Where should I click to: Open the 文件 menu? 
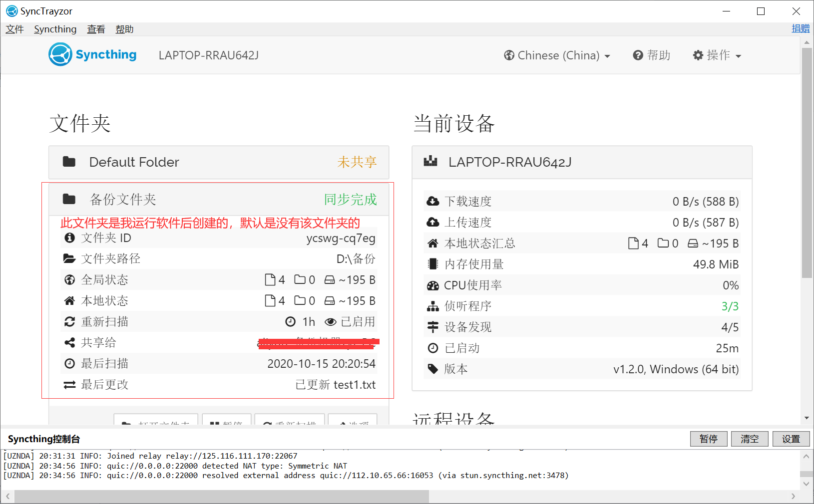pyautogui.click(x=15, y=29)
